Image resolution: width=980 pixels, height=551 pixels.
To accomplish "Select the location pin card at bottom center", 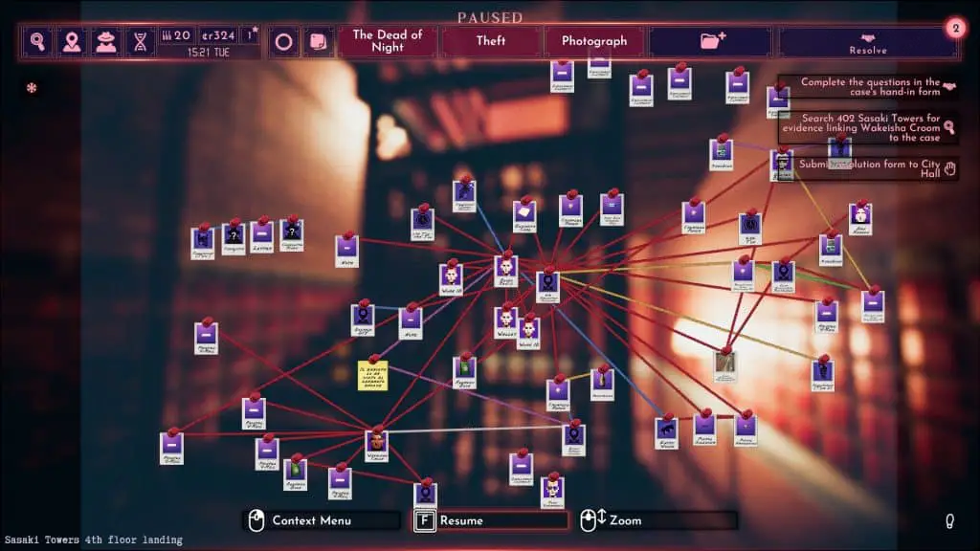I will tap(426, 496).
